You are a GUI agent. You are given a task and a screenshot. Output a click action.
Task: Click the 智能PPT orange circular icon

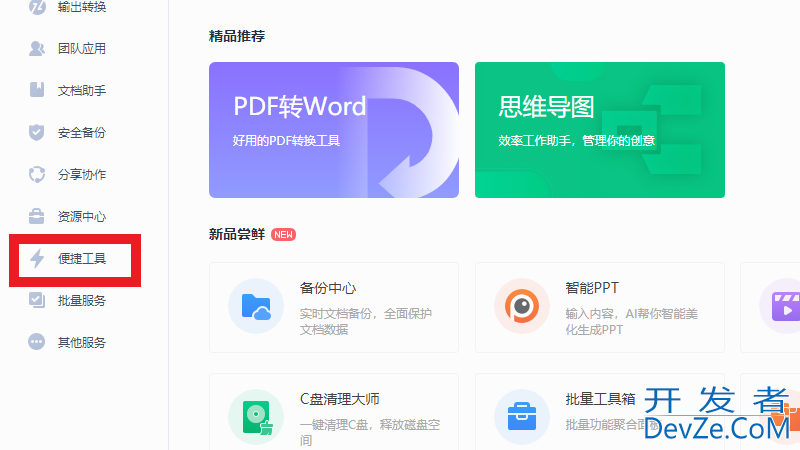click(x=522, y=306)
